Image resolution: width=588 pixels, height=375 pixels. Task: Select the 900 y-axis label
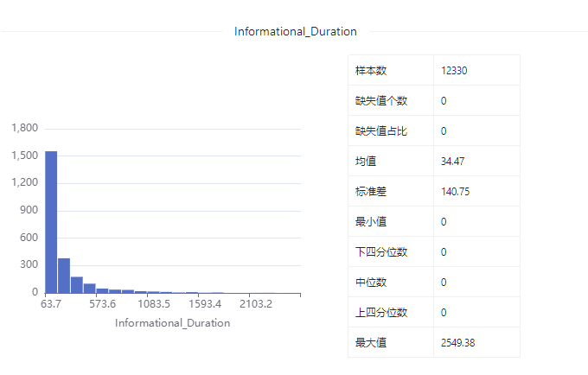29,210
